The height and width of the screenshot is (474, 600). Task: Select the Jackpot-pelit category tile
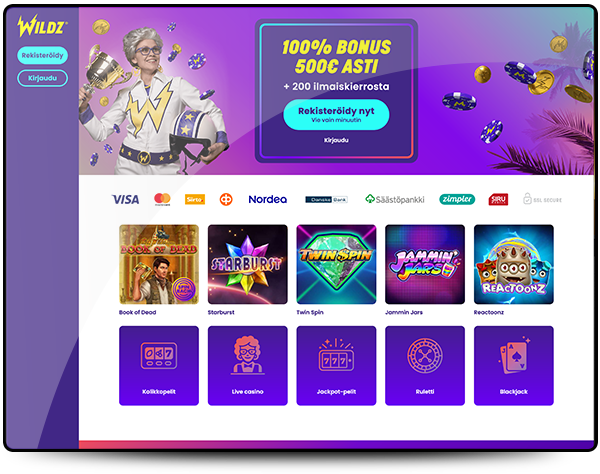(x=336, y=365)
